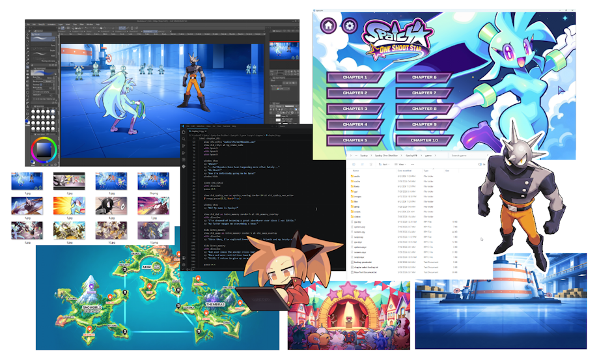
Task: Click the Name column header in File Explorer
Action: tap(355, 171)
